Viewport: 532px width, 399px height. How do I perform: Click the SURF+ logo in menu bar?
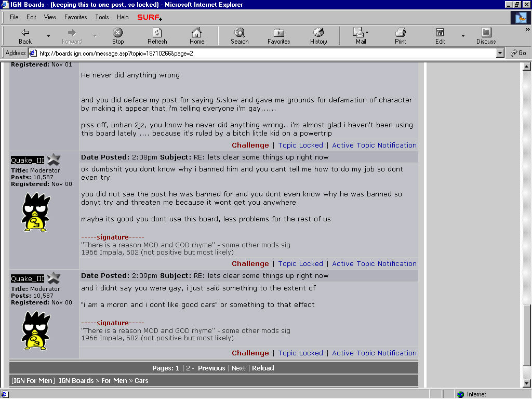pos(150,17)
